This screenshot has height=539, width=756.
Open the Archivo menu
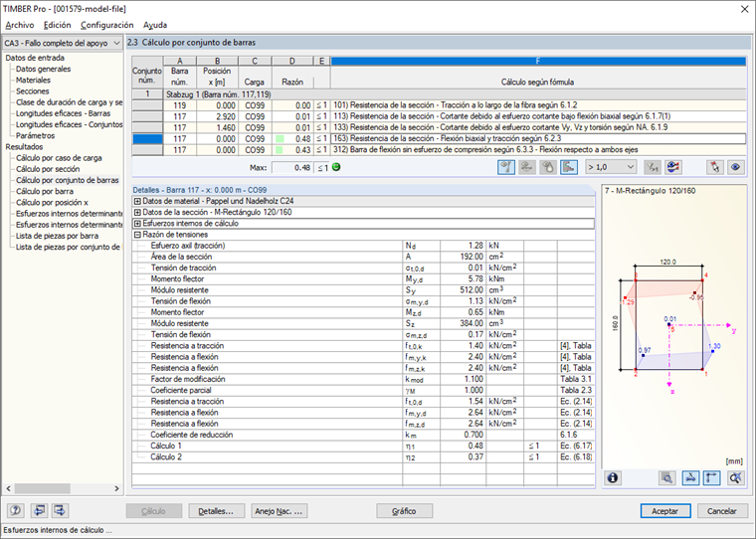(20, 25)
